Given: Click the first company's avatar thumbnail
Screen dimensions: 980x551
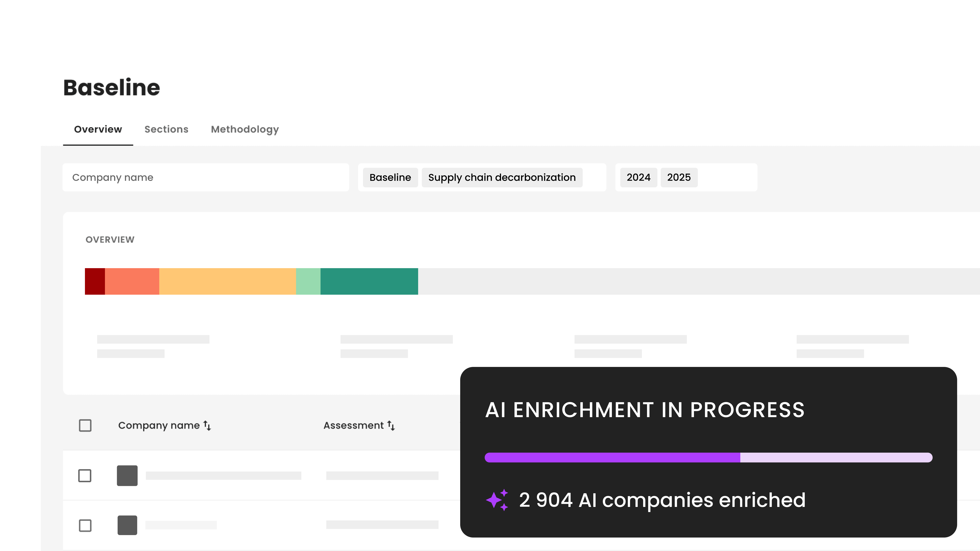Looking at the screenshot, I should [x=127, y=475].
